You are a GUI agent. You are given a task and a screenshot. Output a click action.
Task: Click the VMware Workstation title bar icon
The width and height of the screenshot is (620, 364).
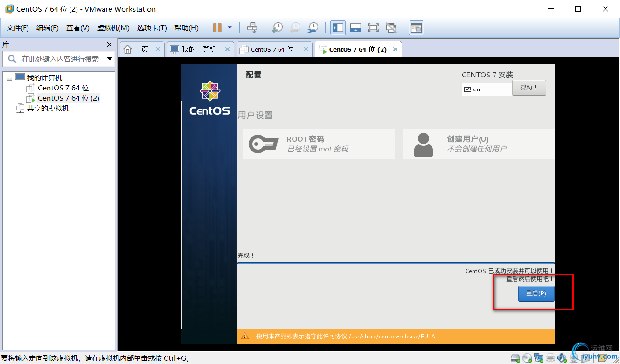click(9, 9)
